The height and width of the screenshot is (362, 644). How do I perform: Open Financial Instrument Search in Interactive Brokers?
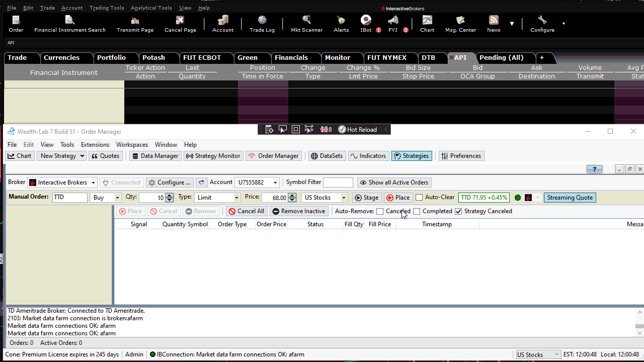70,23
